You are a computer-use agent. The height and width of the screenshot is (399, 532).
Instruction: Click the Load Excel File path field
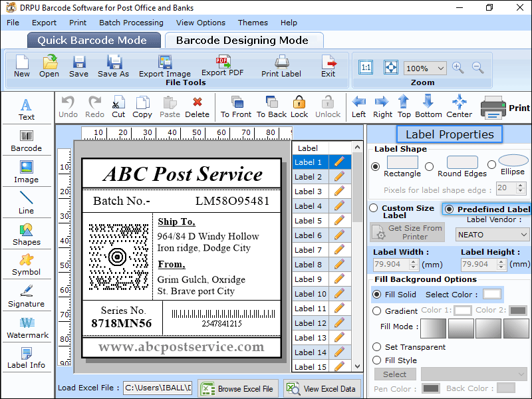[158, 388]
